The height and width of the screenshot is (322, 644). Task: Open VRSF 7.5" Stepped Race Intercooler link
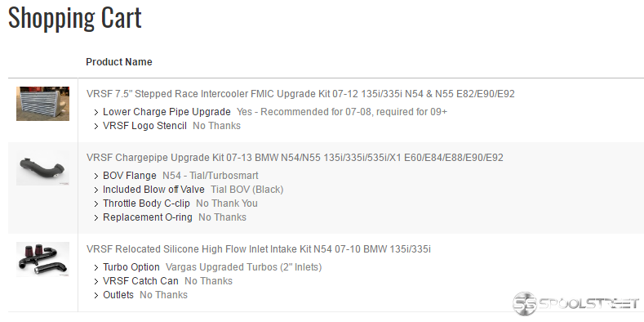(300, 94)
